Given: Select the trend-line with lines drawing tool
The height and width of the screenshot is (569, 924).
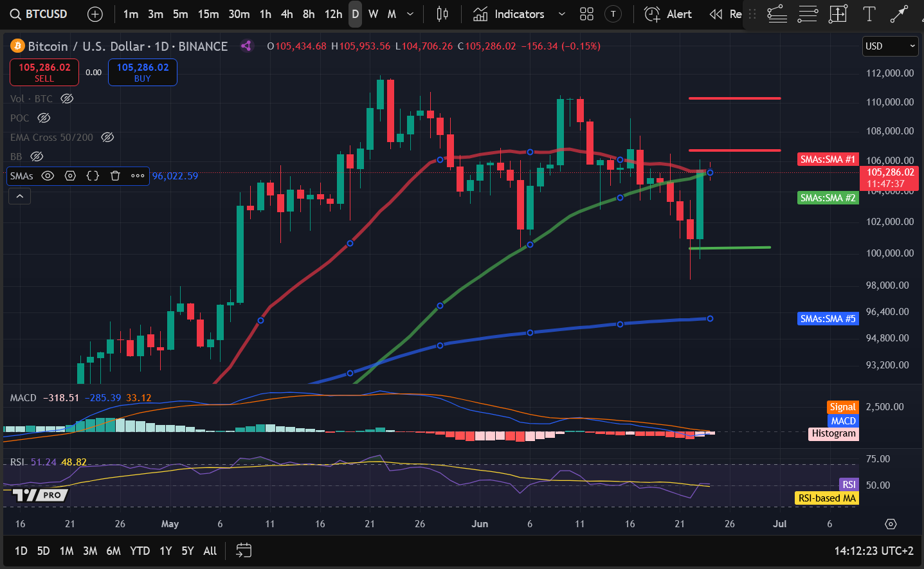Looking at the screenshot, I should tap(777, 14).
